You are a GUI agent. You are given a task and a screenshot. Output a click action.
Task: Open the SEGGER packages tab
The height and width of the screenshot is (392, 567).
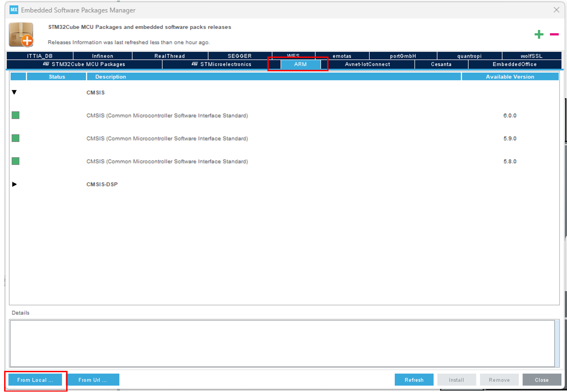pos(239,55)
